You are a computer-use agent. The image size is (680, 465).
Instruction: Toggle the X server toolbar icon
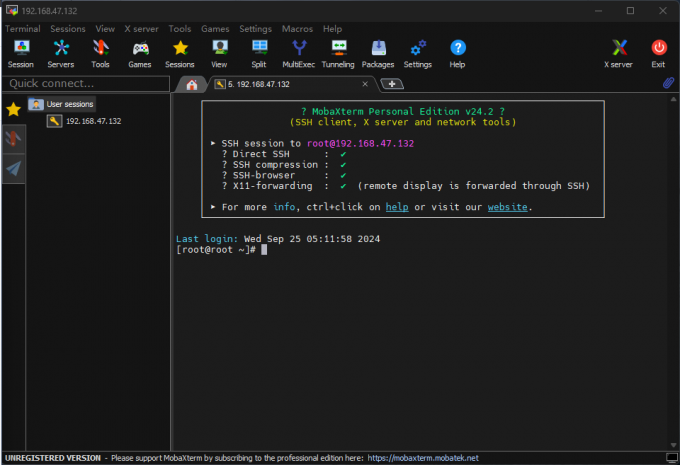click(x=618, y=54)
